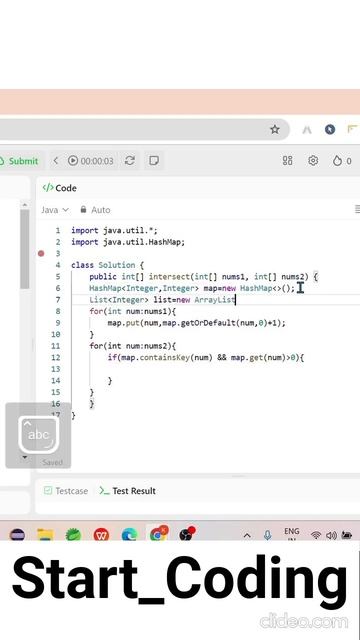This screenshot has width=360, height=640.
Task: Click the Submit button
Action: click(19, 161)
